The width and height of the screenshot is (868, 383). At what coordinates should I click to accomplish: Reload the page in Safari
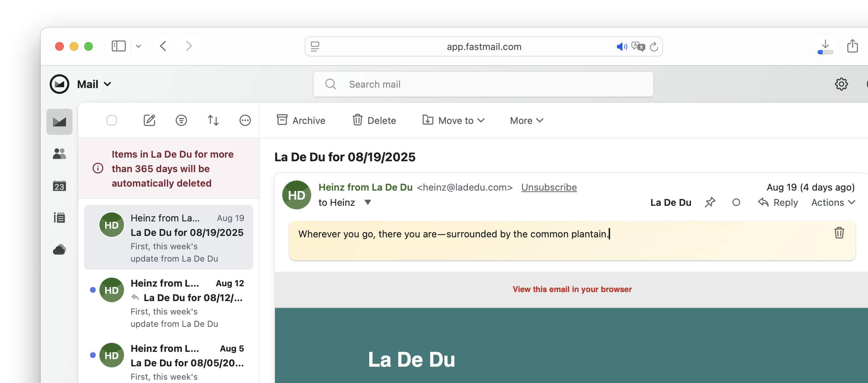pos(654,46)
